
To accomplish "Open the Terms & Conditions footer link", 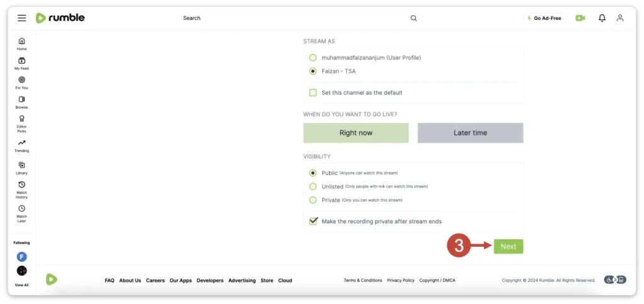I will coord(363,281).
